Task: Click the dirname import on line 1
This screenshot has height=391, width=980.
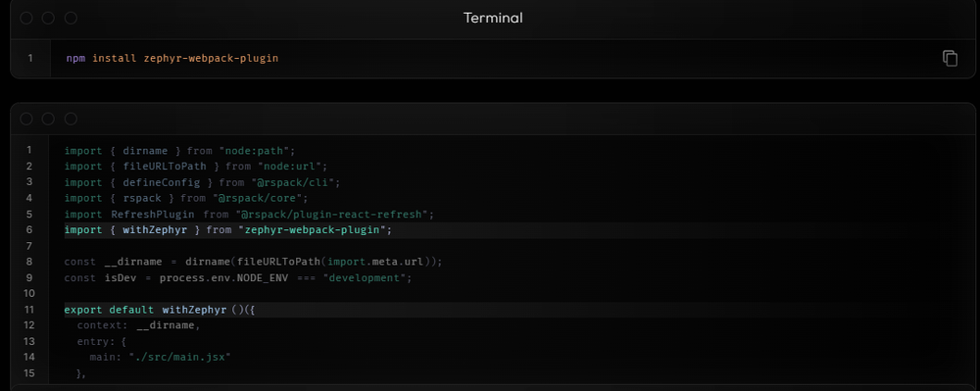Action: (x=146, y=151)
